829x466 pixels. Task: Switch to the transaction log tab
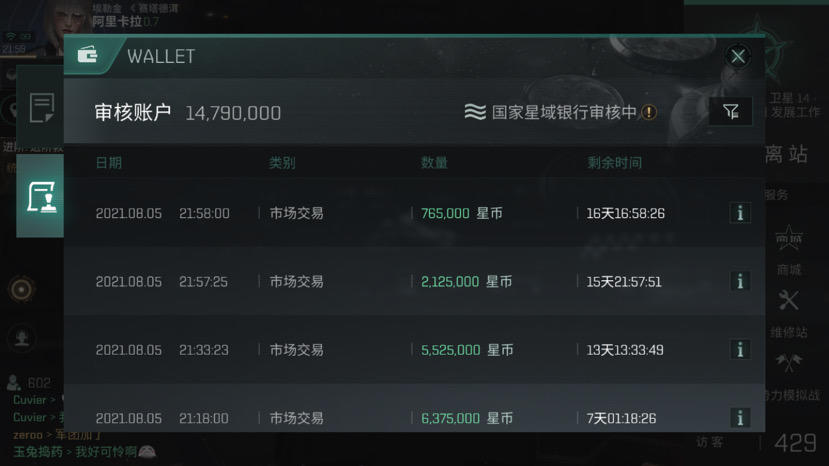[x=41, y=108]
